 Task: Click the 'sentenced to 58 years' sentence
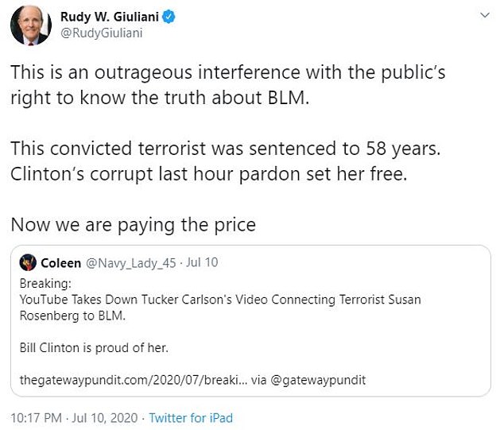tap(215, 148)
